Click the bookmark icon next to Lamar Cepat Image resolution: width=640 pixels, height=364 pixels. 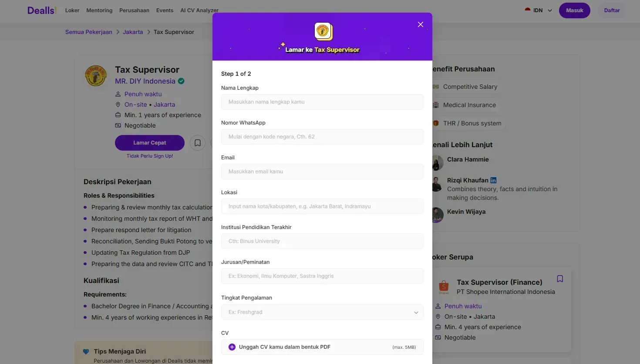197,143
